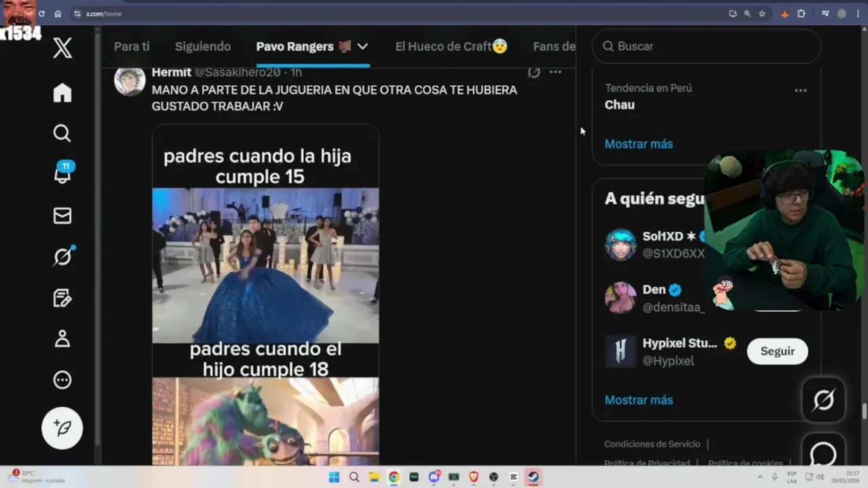The height and width of the screenshot is (488, 868).
Task: Click the X logo in the sidebar
Action: click(x=62, y=48)
